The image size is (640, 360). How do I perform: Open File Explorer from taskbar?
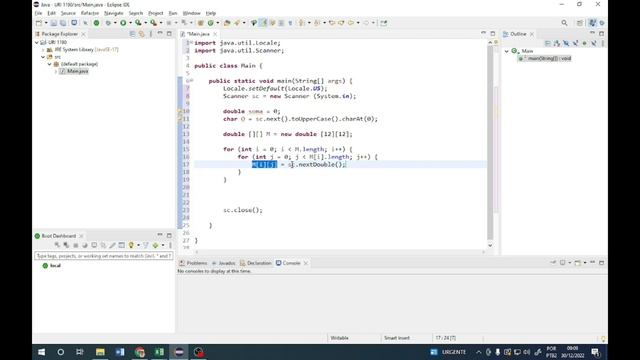click(x=100, y=352)
